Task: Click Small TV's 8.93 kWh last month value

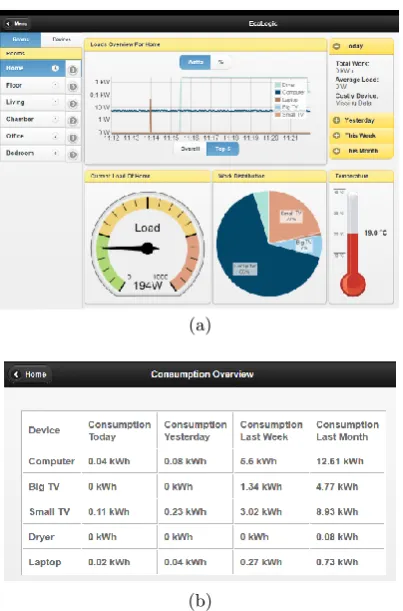Action: point(337,512)
